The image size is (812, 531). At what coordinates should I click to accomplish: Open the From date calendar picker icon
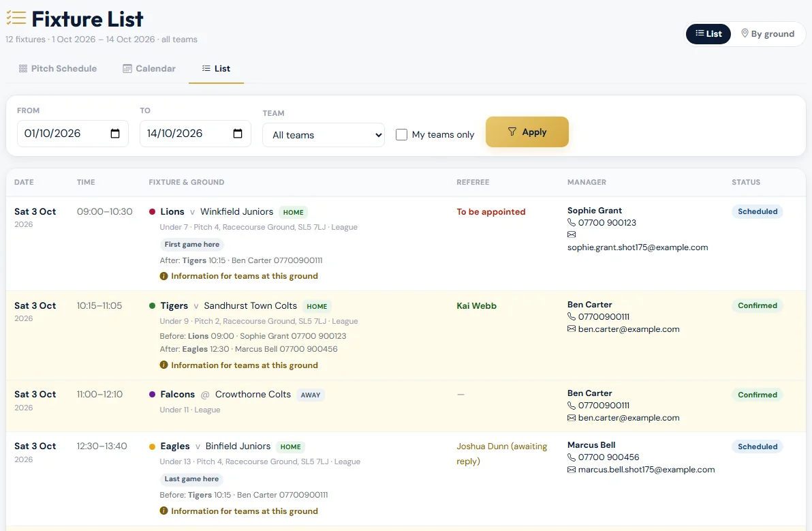click(115, 134)
